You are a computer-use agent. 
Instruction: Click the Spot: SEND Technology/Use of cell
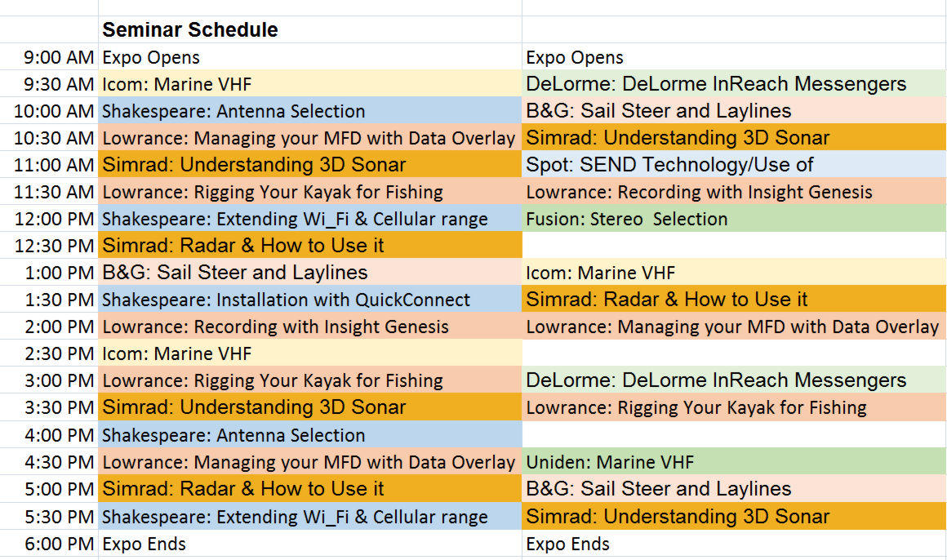click(x=734, y=164)
